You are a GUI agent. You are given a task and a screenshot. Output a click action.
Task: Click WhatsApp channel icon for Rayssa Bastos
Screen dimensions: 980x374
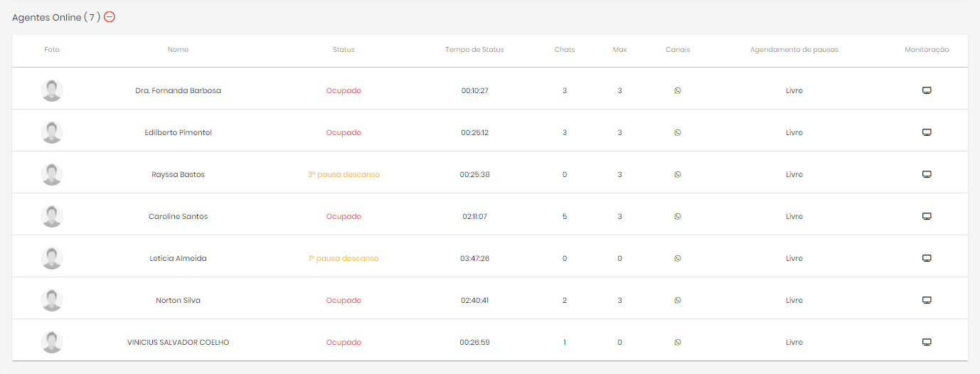click(x=678, y=174)
